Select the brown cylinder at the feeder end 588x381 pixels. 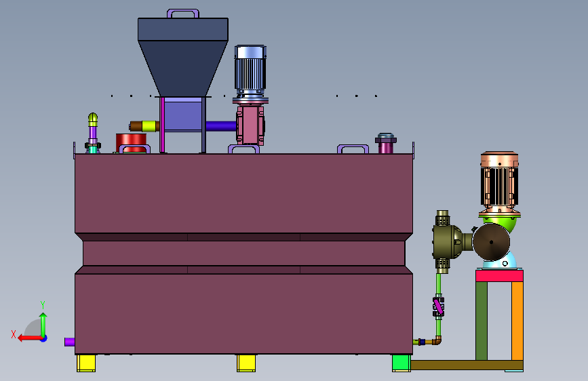point(136,126)
